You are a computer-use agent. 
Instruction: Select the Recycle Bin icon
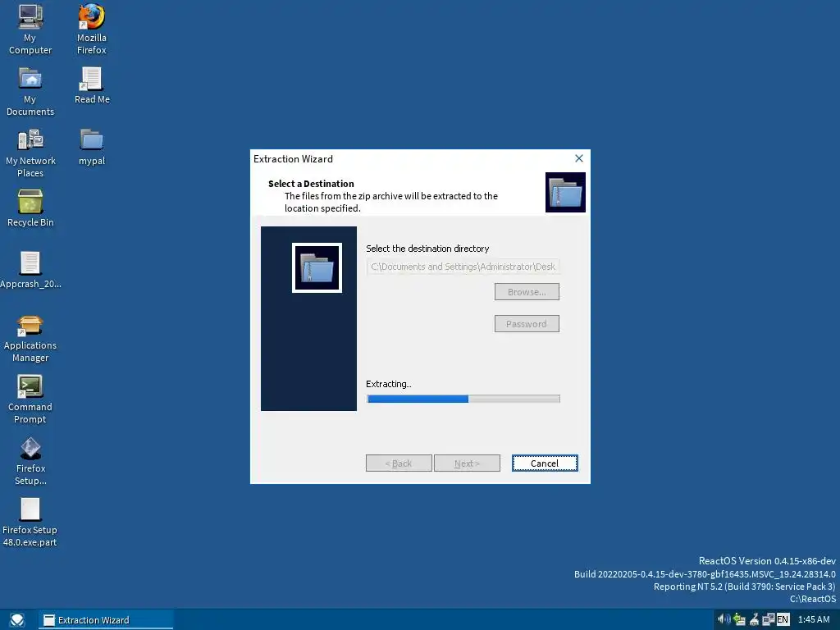click(30, 209)
